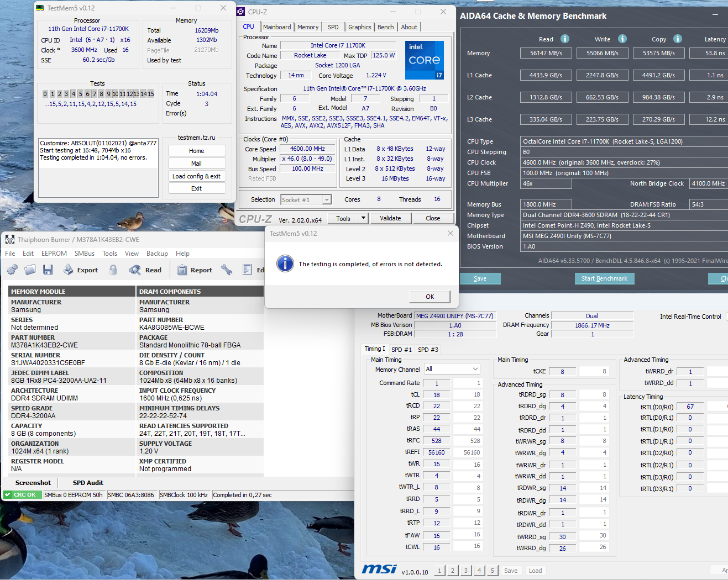Viewport: 728px width, 580px height.
Task: Open Thaiphoon Burner settings gear icon
Action: [x=12, y=270]
